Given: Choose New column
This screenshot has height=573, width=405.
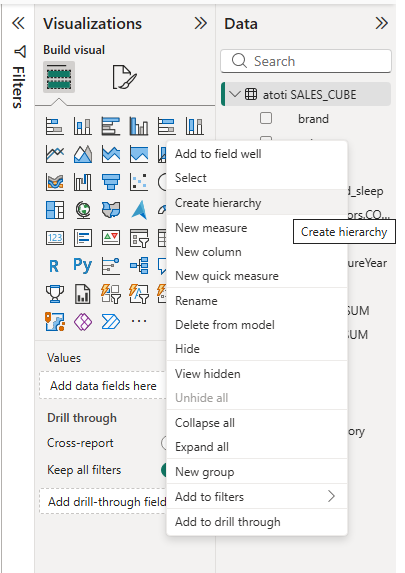Looking at the screenshot, I should click(257, 252).
